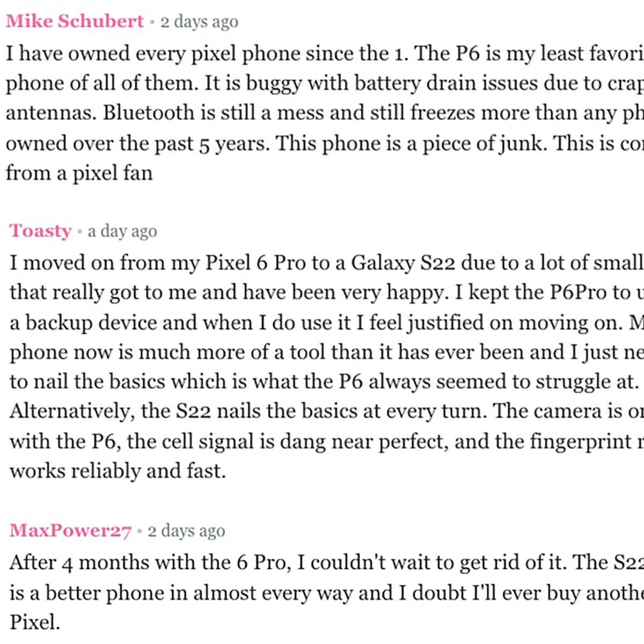Click final word "Pixel." in last comment
This screenshot has width=644, height=644.
coord(35,622)
